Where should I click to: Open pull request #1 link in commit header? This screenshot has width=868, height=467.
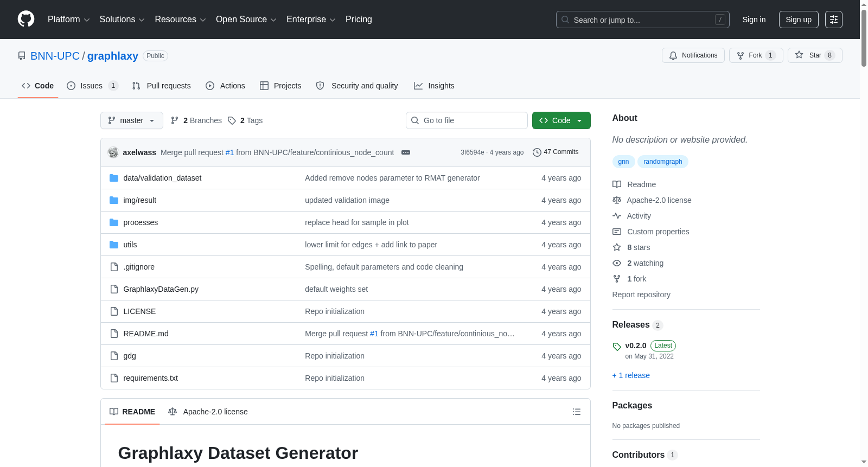229,152
